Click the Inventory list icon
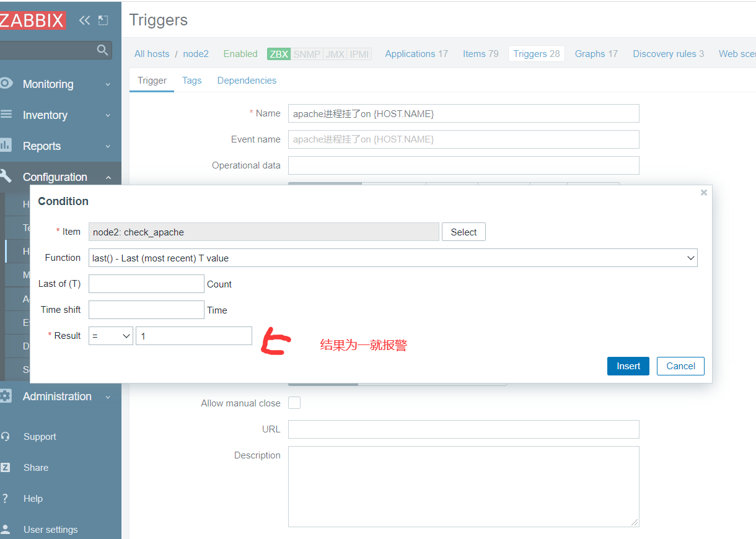756x539 pixels. pos(6,114)
